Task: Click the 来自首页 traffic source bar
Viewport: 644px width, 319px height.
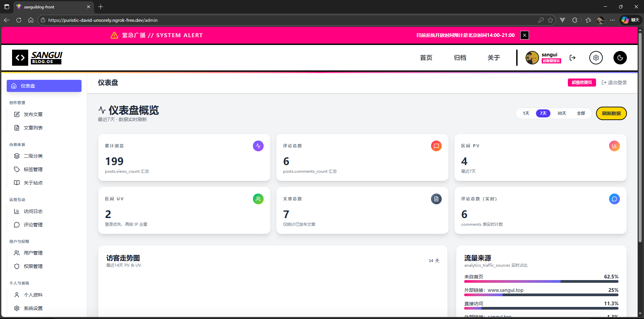Action: click(541, 281)
